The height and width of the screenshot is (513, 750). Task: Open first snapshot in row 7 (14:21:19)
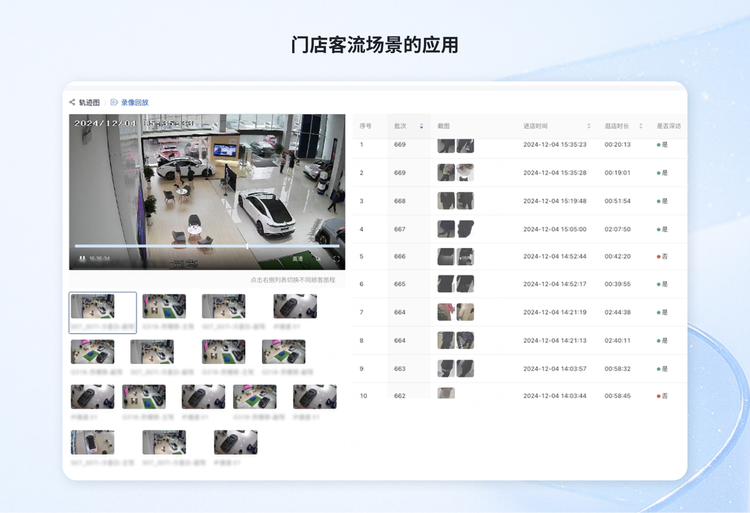446,312
